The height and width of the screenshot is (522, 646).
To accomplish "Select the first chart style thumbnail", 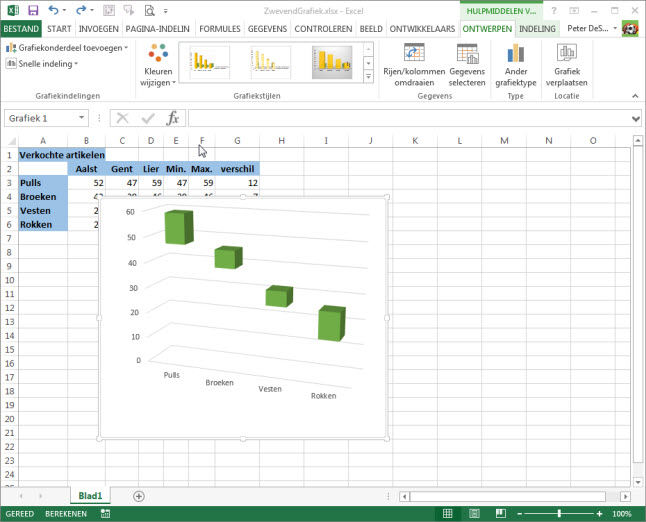I will click(209, 63).
